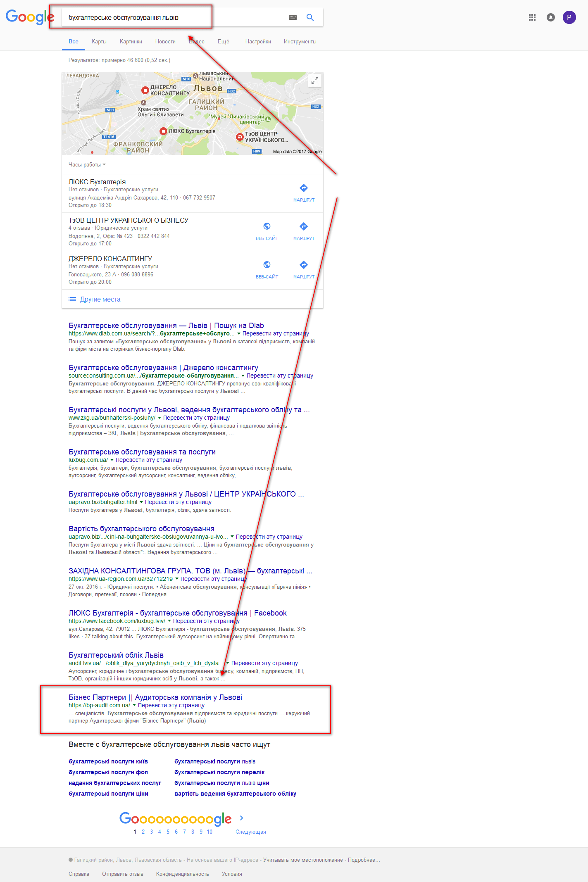The width and height of the screenshot is (588, 882).
Task: Switch to the Картинки tab
Action: point(131,41)
